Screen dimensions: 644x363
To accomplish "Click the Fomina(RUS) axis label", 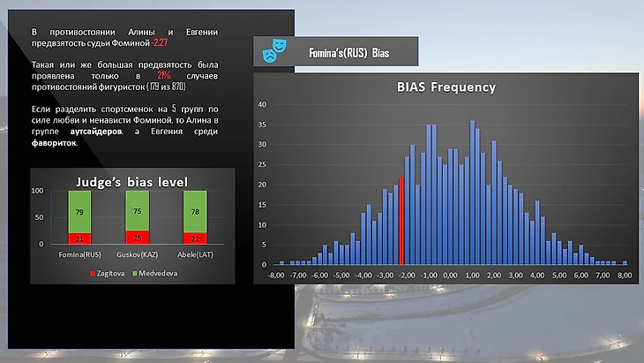I will coord(80,253).
